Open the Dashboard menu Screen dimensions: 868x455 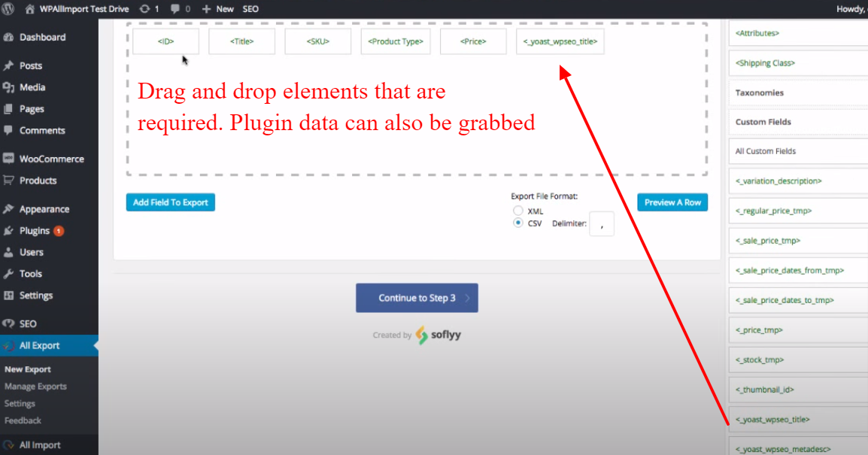point(43,37)
